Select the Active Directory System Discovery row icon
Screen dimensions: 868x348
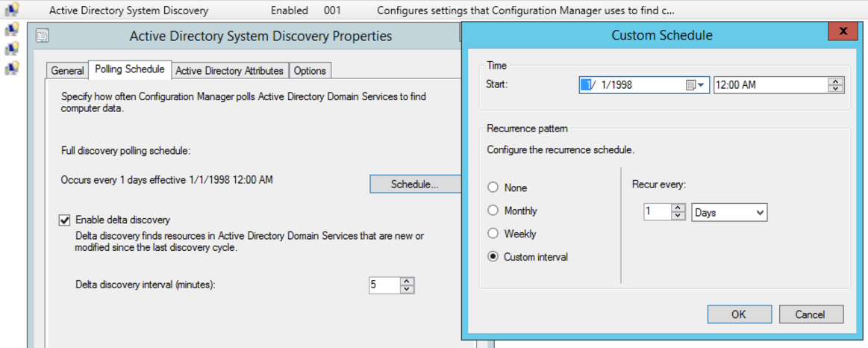coord(12,10)
